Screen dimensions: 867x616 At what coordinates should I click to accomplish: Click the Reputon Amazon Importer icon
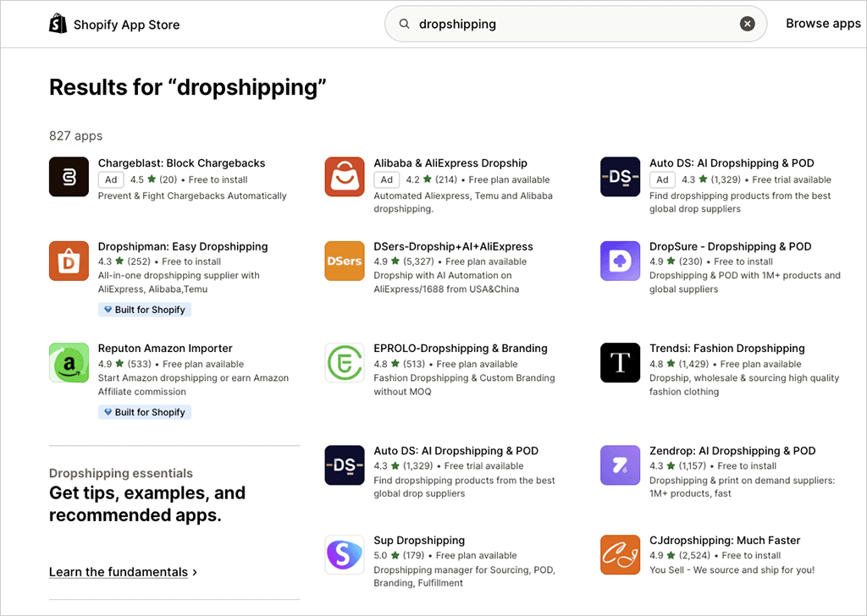tap(69, 362)
